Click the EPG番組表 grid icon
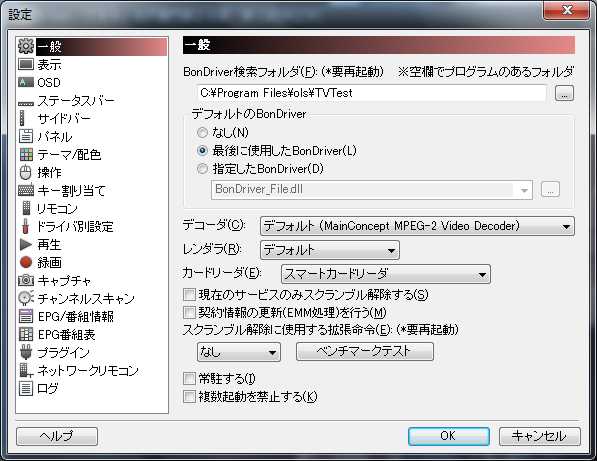Image resolution: width=597 pixels, height=461 pixels. pos(26,334)
